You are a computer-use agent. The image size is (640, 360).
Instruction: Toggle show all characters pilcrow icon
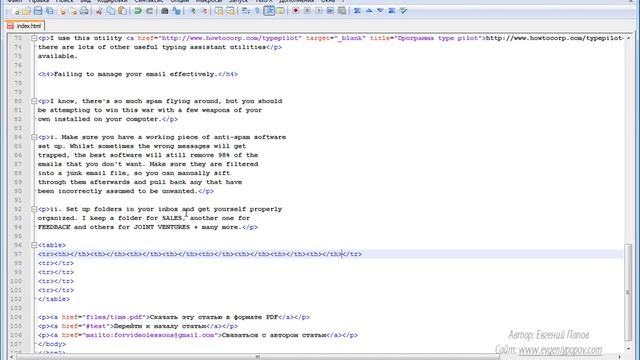pyautogui.click(x=257, y=11)
